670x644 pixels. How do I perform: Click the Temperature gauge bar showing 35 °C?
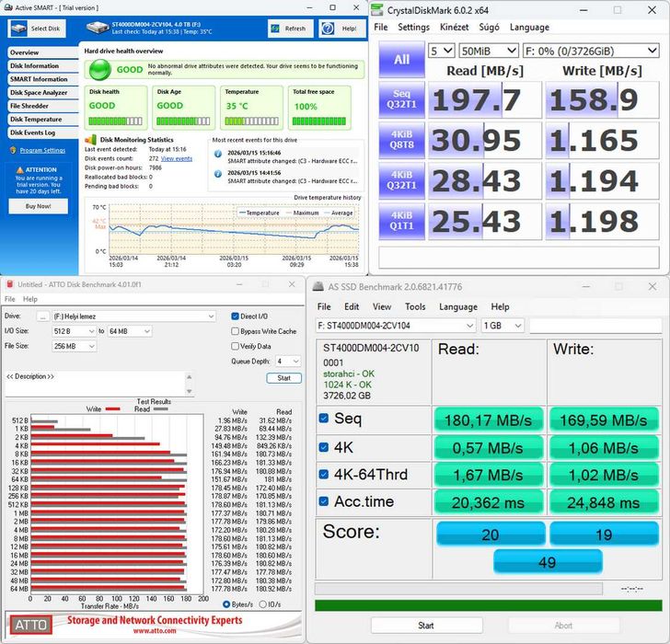click(x=251, y=121)
